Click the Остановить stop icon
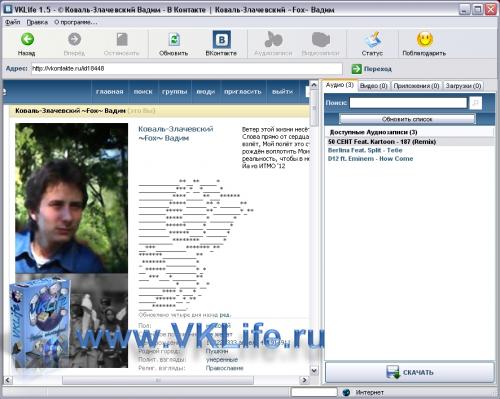The height and width of the screenshot is (399, 500). point(122,39)
